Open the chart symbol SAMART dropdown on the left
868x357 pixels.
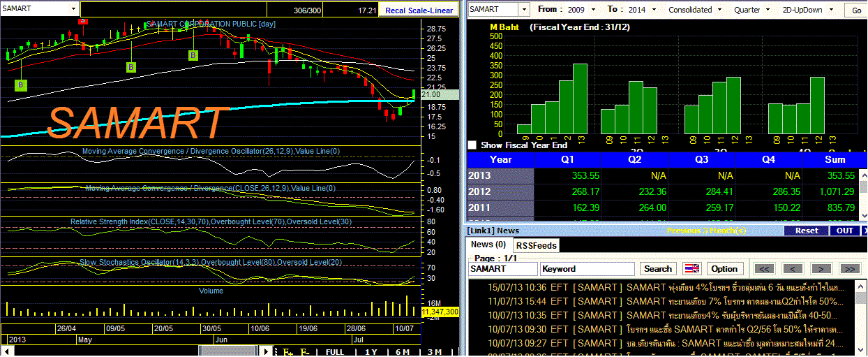[73, 9]
